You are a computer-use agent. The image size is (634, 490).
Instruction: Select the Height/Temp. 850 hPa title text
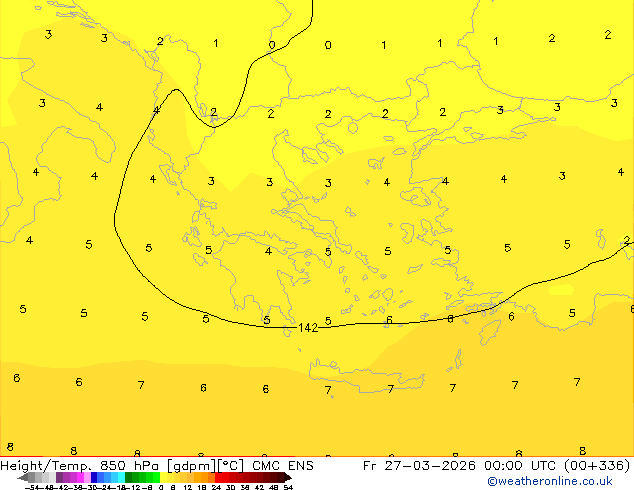click(x=80, y=466)
